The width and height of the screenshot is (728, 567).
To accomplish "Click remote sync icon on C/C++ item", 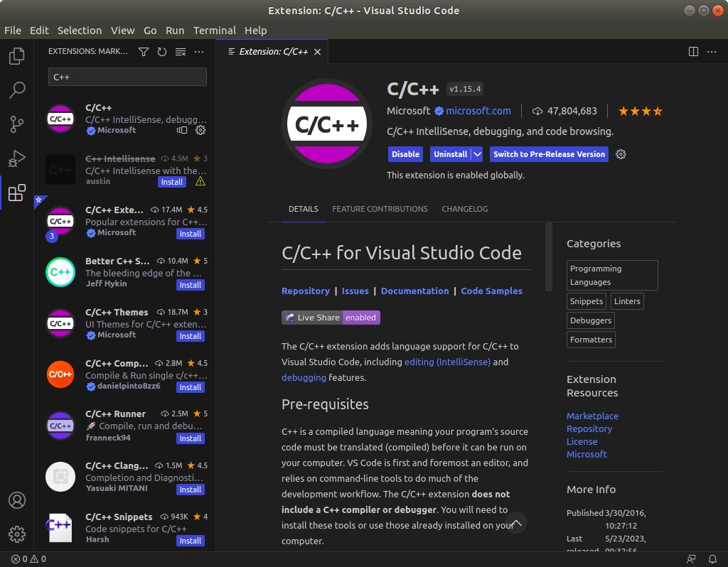I will tap(182, 131).
